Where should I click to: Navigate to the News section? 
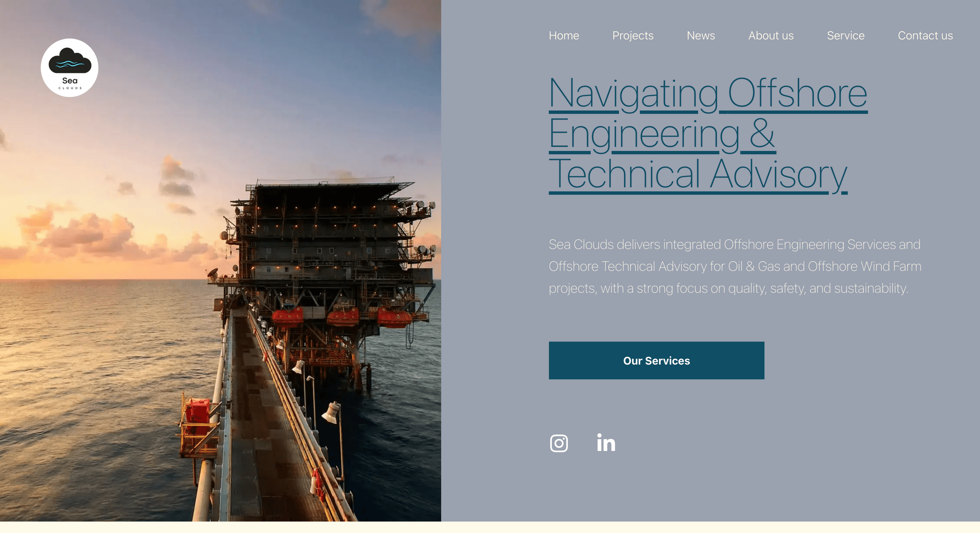coord(701,35)
